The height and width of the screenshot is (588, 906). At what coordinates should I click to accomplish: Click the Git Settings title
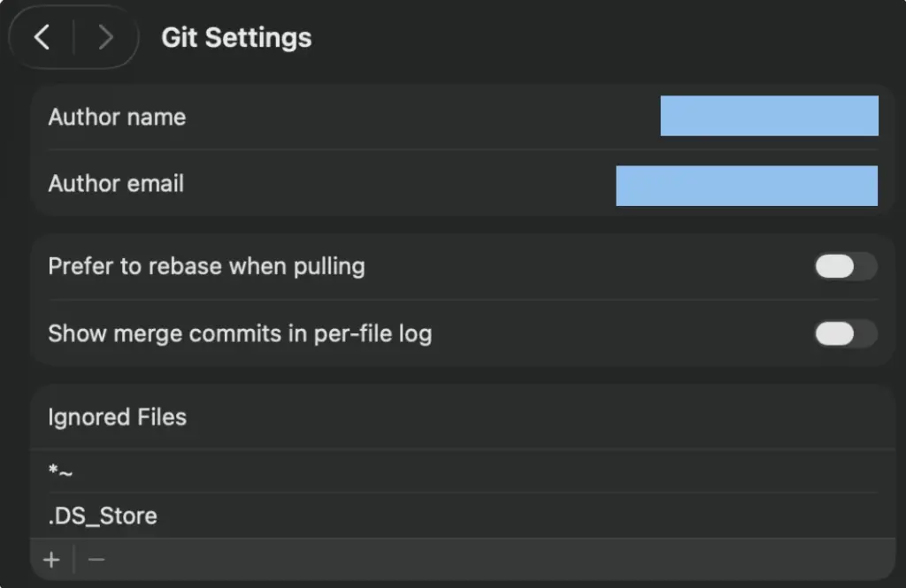[236, 38]
